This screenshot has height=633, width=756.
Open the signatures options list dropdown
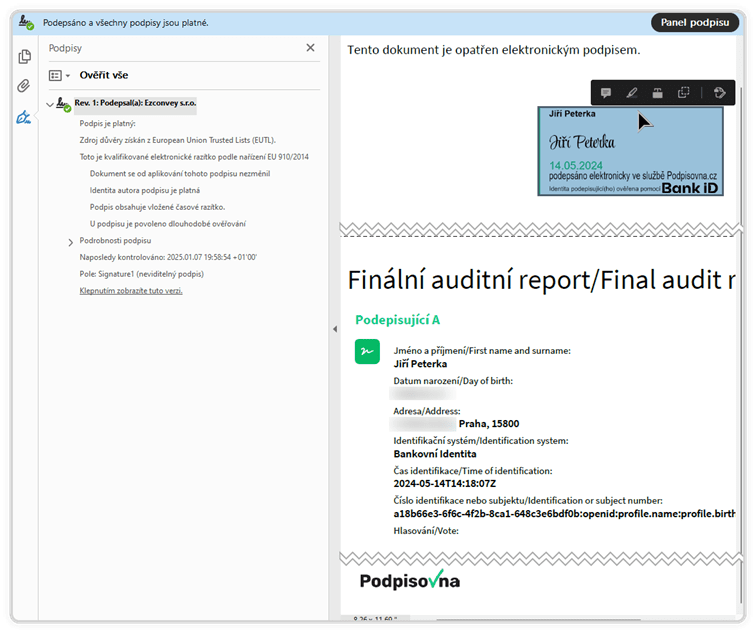tap(59, 76)
